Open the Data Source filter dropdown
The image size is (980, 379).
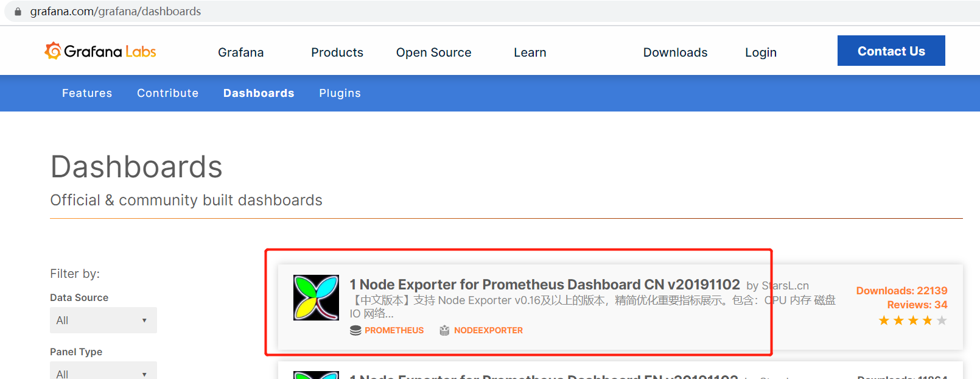[103, 321]
